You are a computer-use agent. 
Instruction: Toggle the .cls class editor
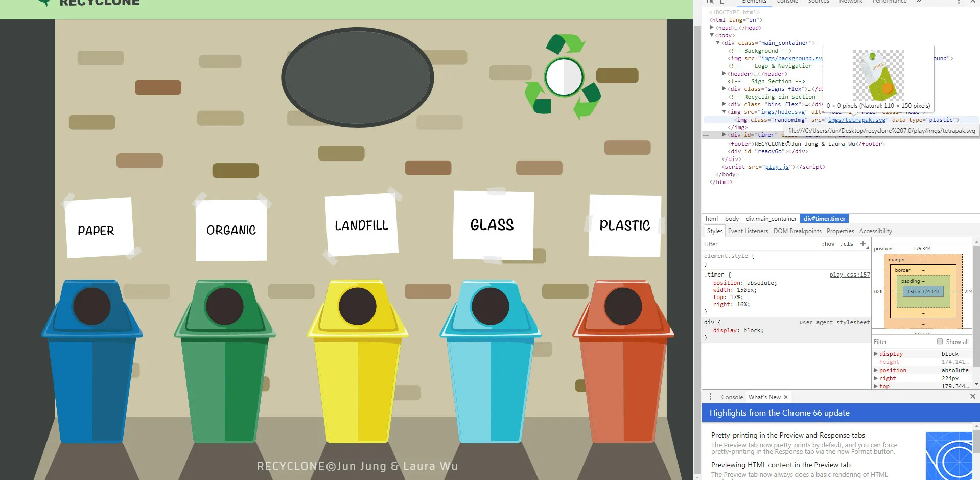[x=847, y=244]
